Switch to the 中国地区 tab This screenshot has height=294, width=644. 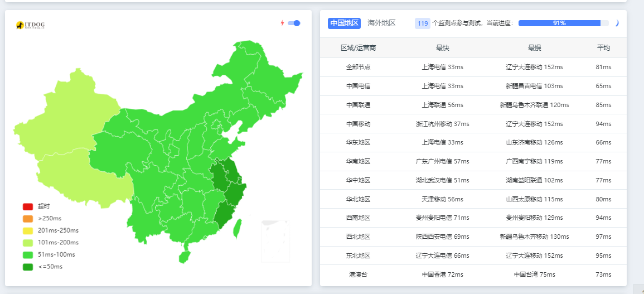tap(344, 23)
